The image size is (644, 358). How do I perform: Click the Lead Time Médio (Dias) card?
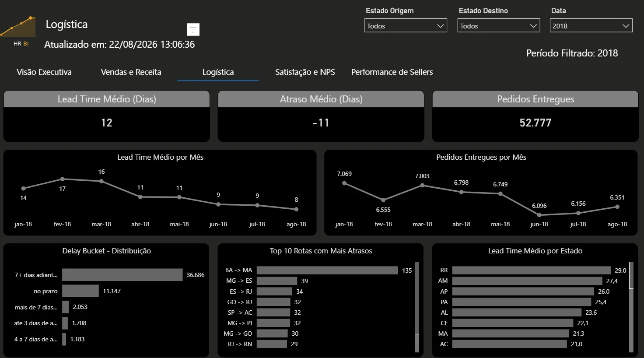[107, 116]
